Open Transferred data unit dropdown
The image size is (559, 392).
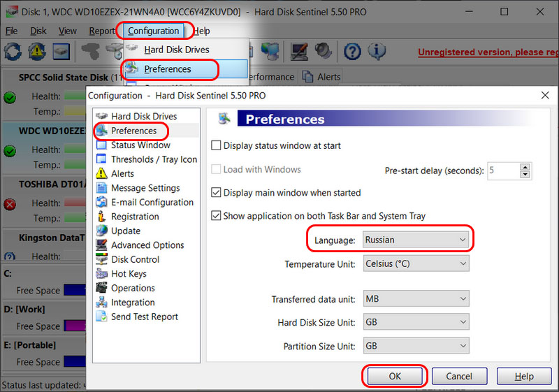pyautogui.click(x=416, y=298)
